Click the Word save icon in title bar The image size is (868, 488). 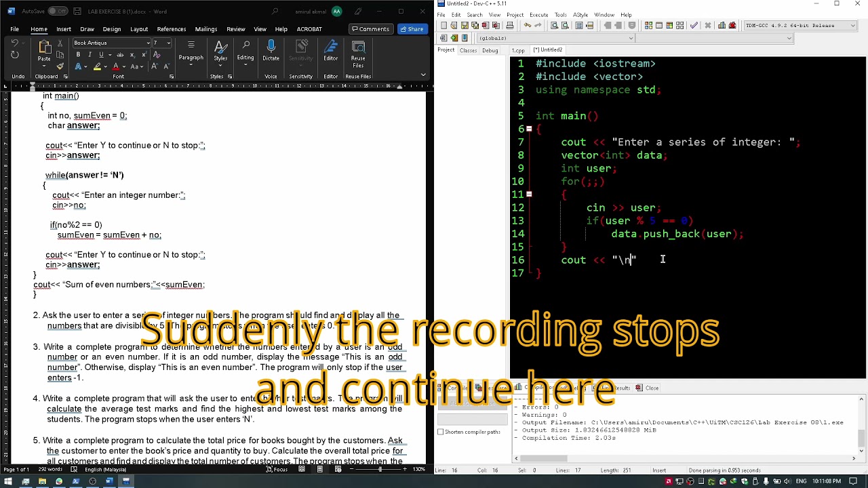(77, 12)
